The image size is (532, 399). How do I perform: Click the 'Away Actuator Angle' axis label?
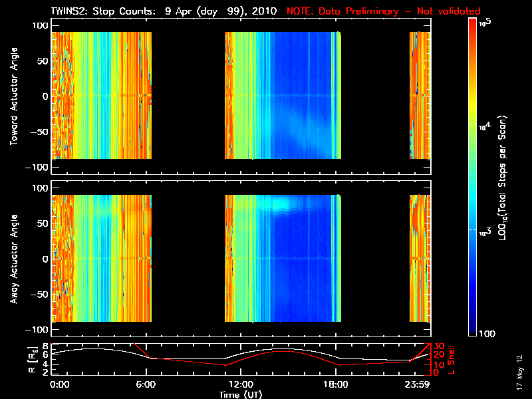pyautogui.click(x=13, y=259)
